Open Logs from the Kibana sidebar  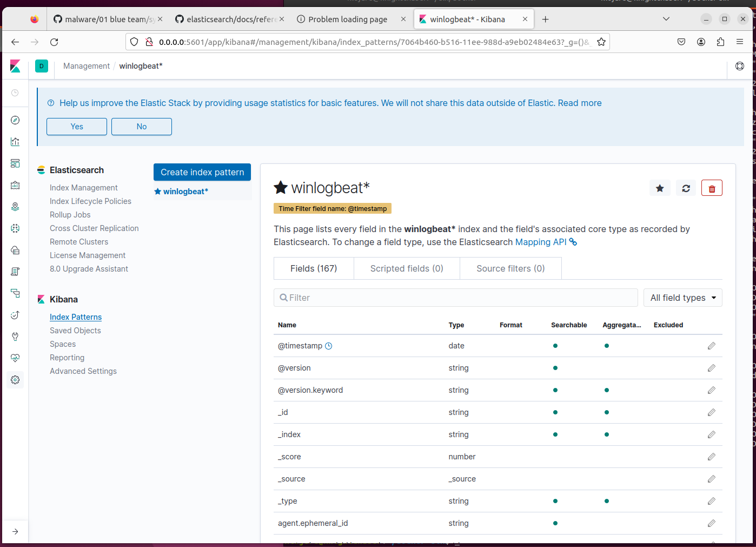pyautogui.click(x=15, y=272)
